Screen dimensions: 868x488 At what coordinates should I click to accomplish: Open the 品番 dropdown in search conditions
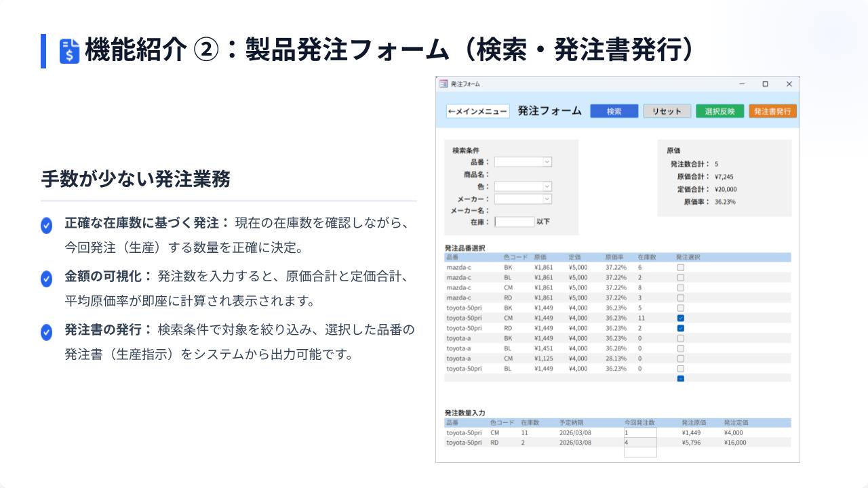click(x=547, y=162)
